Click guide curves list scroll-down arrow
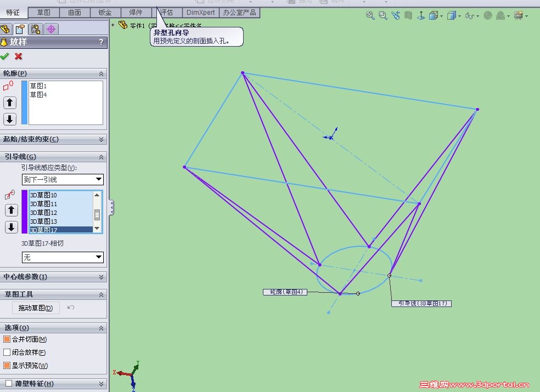The height and width of the screenshot is (392, 540). tap(97, 228)
